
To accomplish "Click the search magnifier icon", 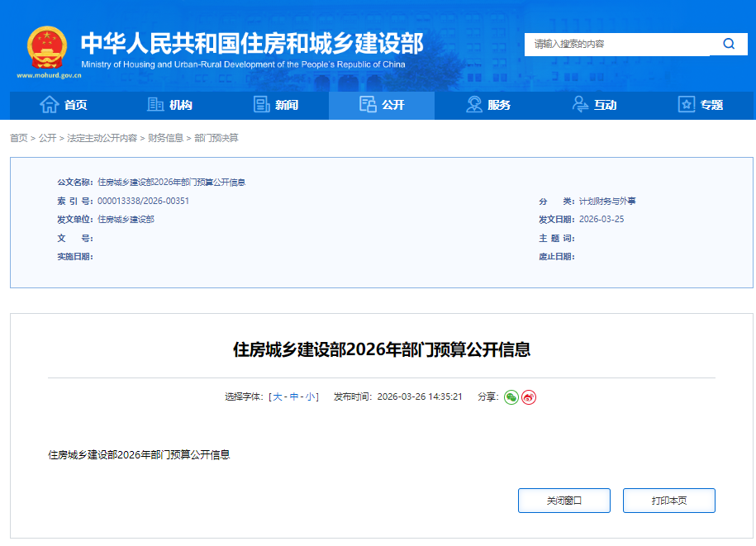I will coord(728,44).
